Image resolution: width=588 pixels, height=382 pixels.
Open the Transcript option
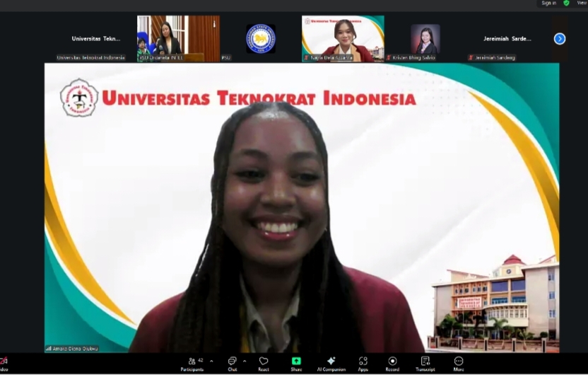425,363
